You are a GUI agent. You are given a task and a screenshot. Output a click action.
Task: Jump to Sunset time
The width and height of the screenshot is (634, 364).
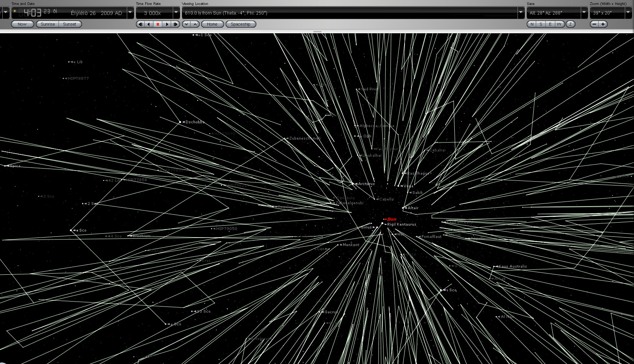pyautogui.click(x=70, y=24)
